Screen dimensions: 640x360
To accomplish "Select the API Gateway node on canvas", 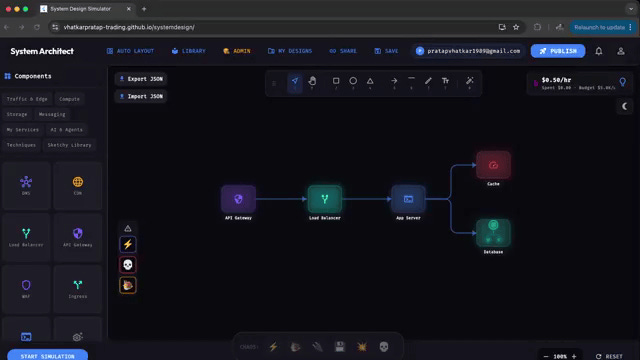I will 238,199.
